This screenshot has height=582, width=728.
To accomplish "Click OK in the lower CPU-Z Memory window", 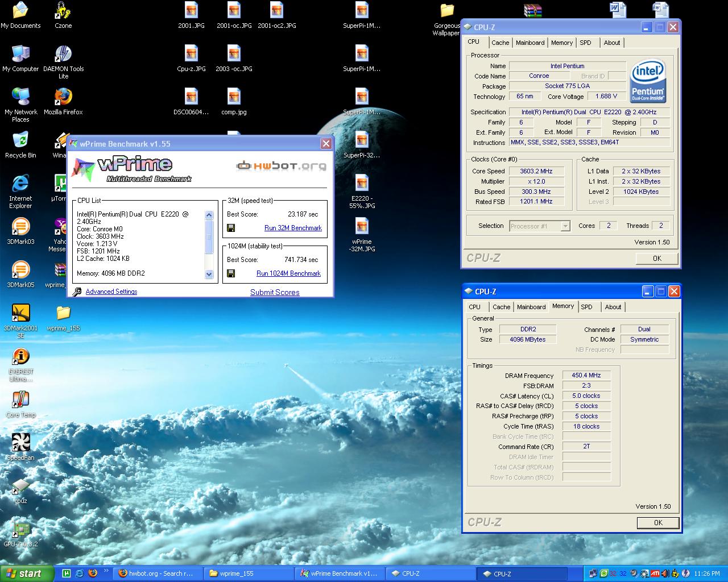I will [658, 523].
